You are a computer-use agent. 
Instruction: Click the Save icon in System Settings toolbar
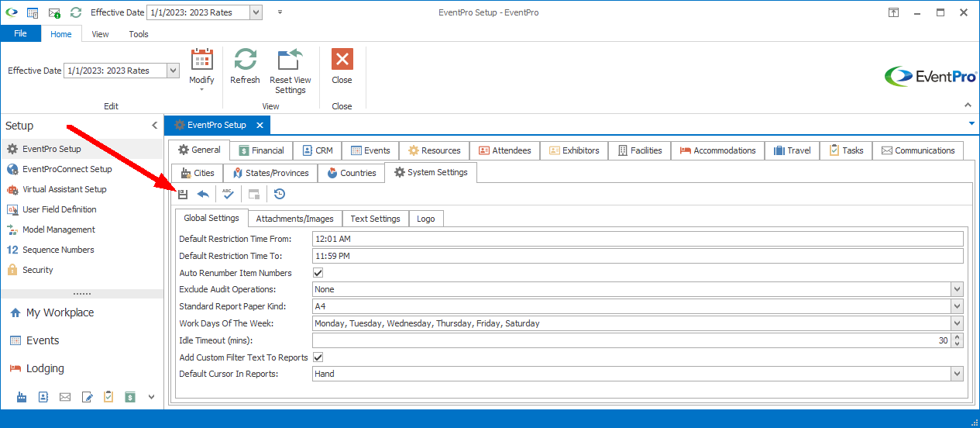pyautogui.click(x=183, y=194)
